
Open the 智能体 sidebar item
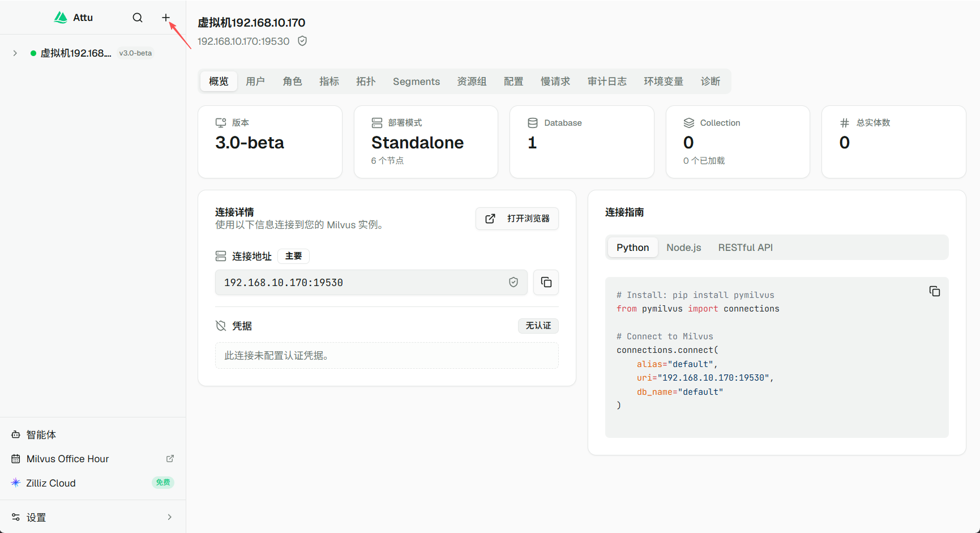coord(93,435)
